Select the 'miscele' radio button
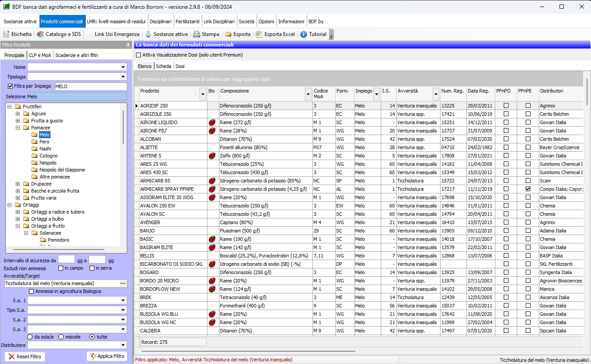 click(61, 337)
